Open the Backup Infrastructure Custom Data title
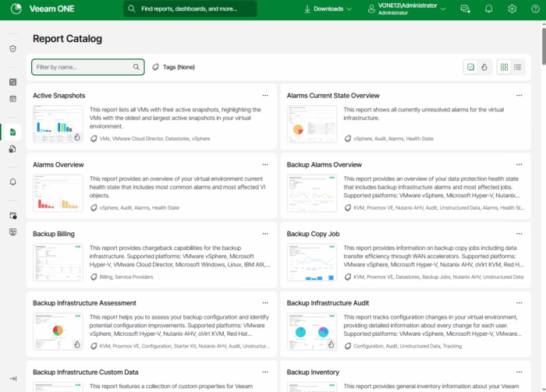 tap(85, 373)
